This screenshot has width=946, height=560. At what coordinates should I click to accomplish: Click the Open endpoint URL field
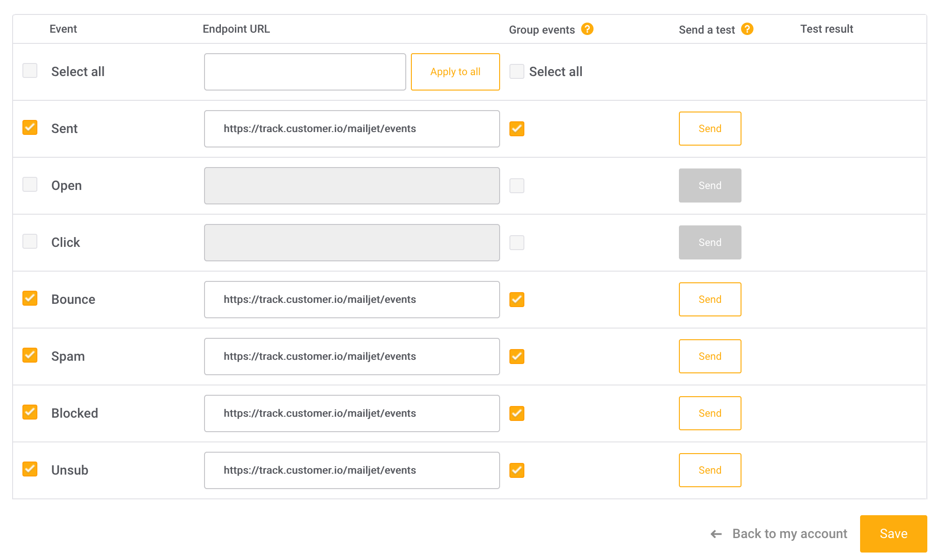352,186
